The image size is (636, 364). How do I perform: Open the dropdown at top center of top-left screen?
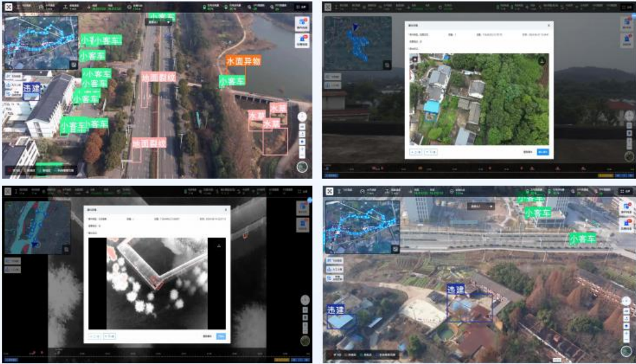coord(159,21)
